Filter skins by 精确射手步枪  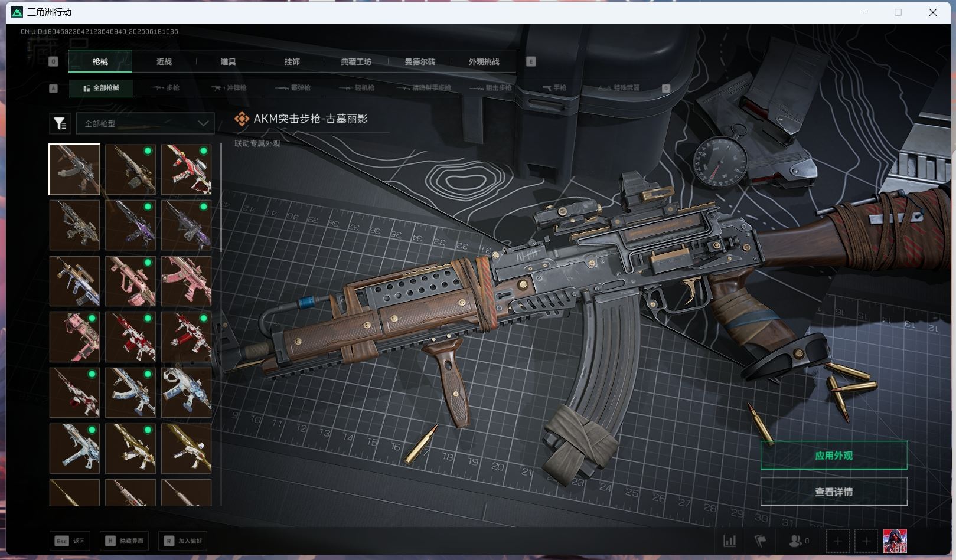click(x=424, y=88)
